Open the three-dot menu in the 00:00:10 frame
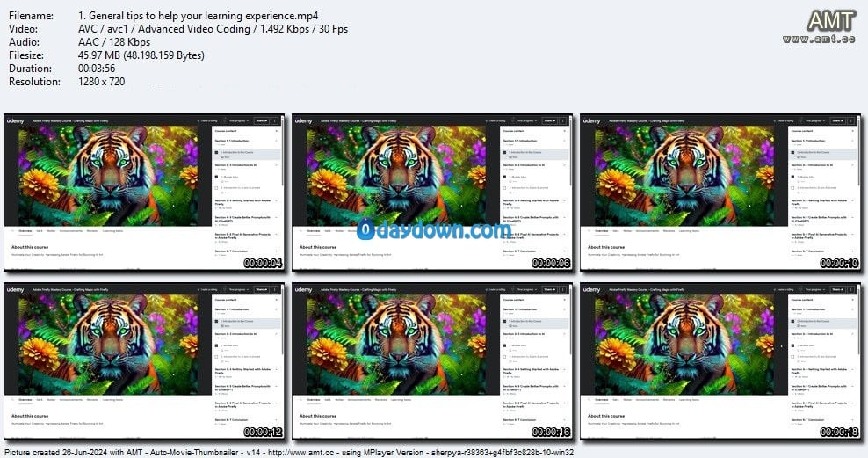Image resolution: width=868 pixels, height=458 pixels. tap(851, 120)
